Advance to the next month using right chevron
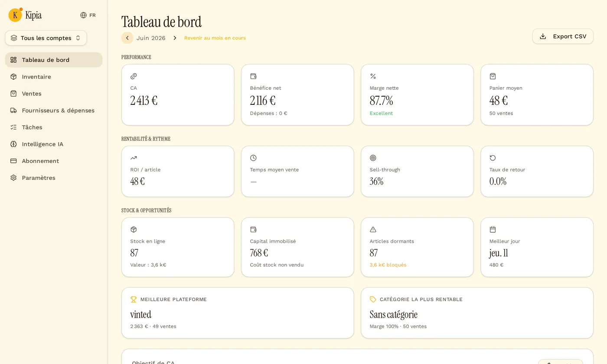The image size is (607, 364). (175, 38)
